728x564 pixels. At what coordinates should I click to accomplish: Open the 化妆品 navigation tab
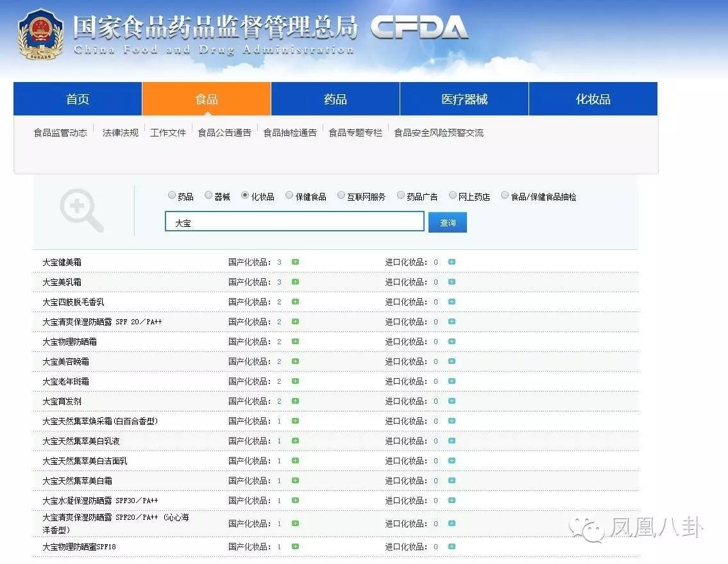[593, 99]
